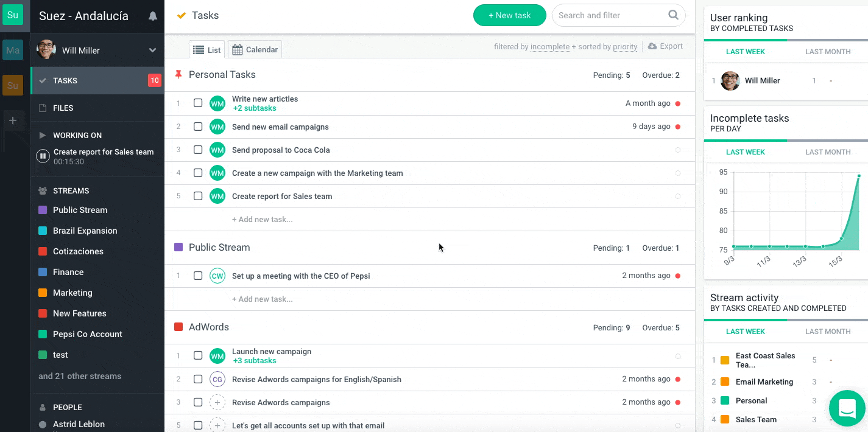Switch to the Calendar view tab
The height and width of the screenshot is (432, 868).
255,50
